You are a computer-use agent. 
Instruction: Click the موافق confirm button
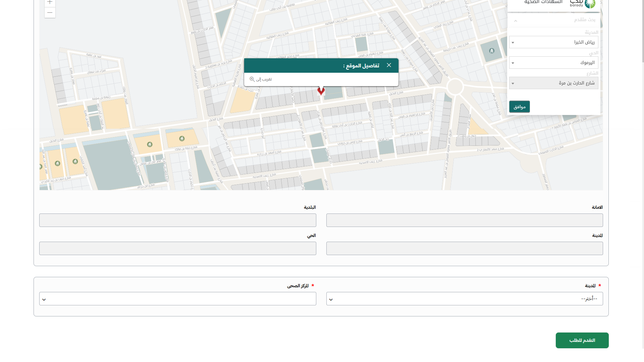tap(519, 107)
